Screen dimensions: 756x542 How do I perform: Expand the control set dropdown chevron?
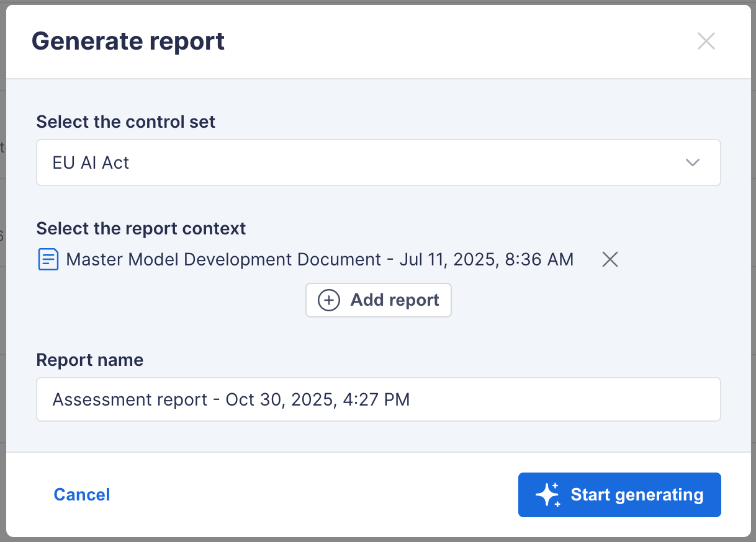692,162
